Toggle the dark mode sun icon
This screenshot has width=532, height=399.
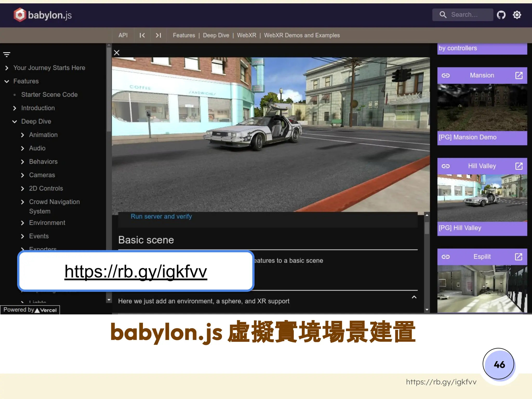[517, 15]
